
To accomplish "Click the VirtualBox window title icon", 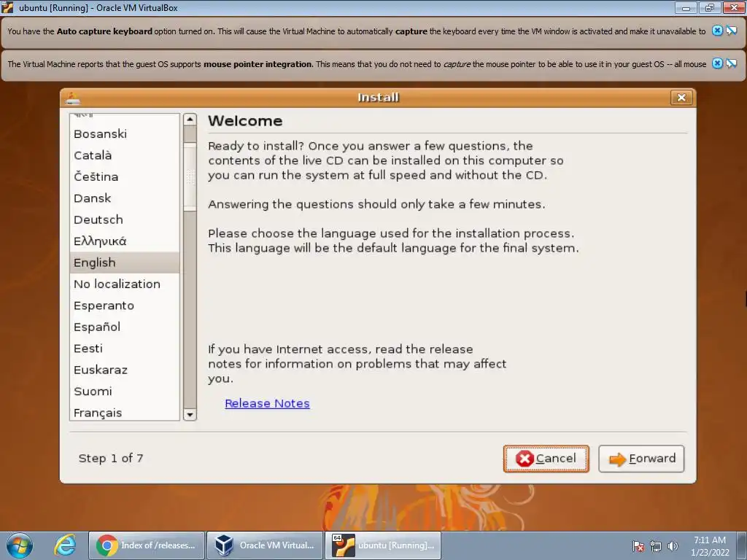I will 7,7.
